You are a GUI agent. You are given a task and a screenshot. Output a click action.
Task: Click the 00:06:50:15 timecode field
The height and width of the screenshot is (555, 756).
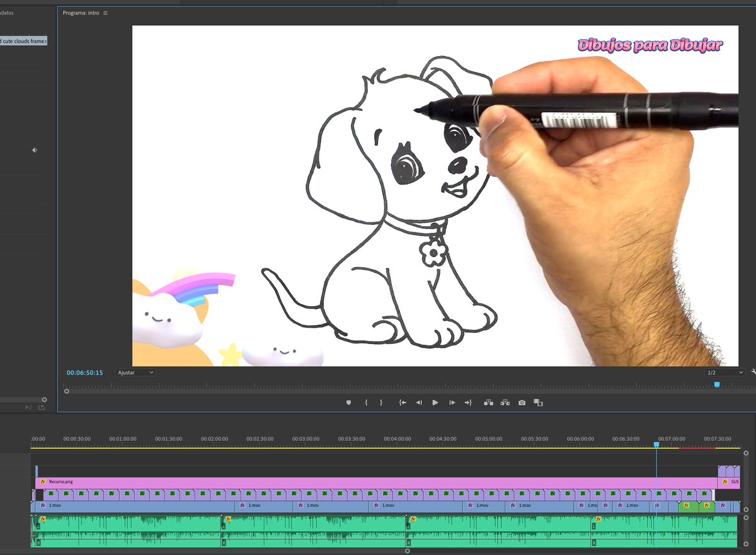[84, 373]
